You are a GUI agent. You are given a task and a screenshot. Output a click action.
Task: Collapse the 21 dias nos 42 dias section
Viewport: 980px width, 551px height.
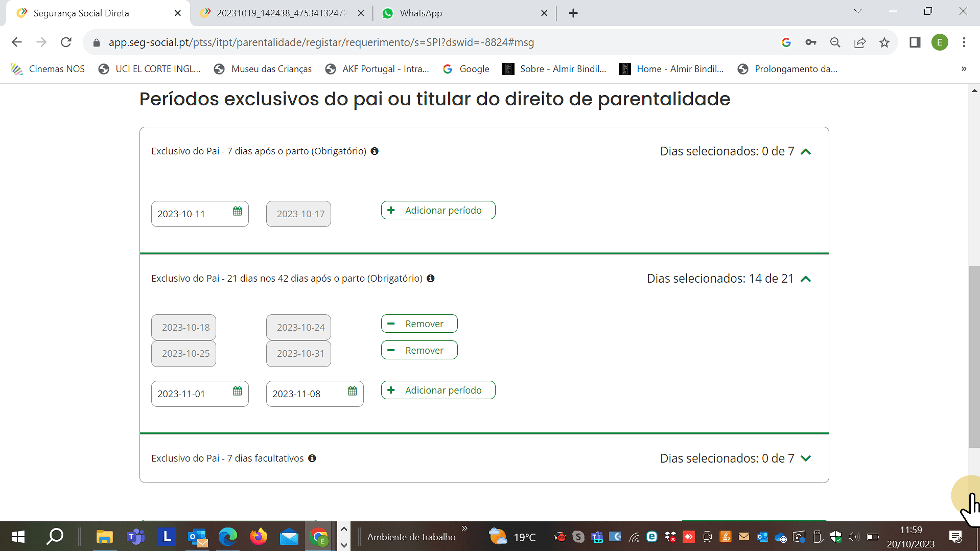806,279
